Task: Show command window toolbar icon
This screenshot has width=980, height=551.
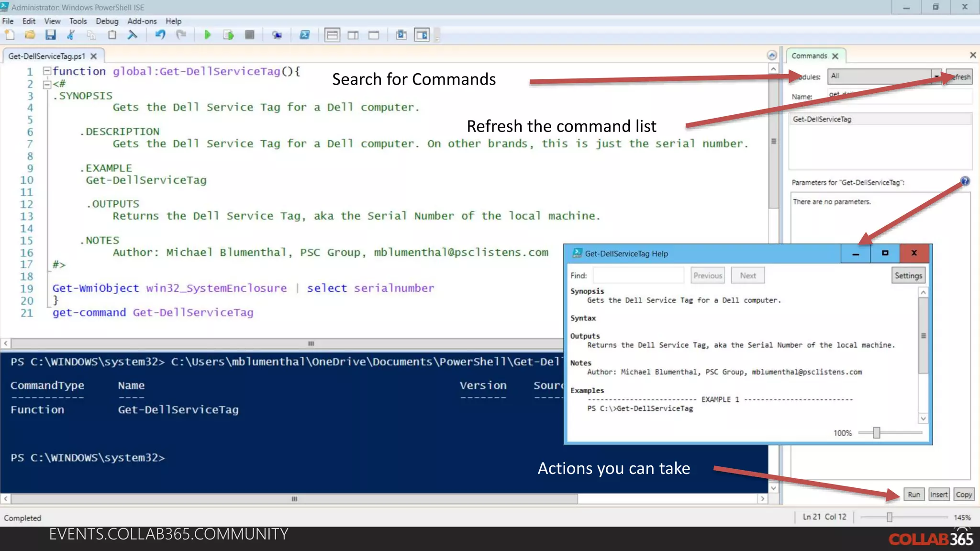Action: pos(401,35)
